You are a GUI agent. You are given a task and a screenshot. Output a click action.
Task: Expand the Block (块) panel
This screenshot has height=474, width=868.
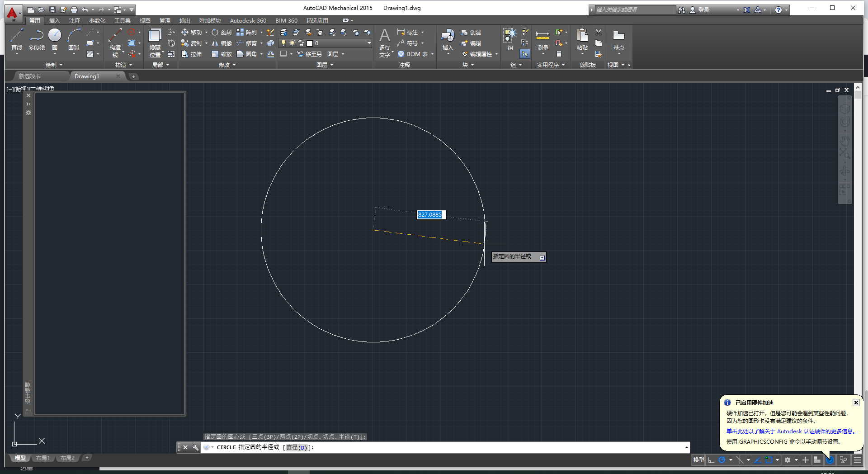pos(468,65)
